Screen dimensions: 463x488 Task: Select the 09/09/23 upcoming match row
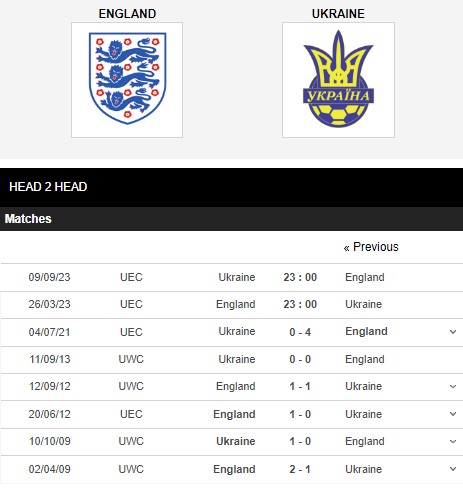click(x=231, y=277)
